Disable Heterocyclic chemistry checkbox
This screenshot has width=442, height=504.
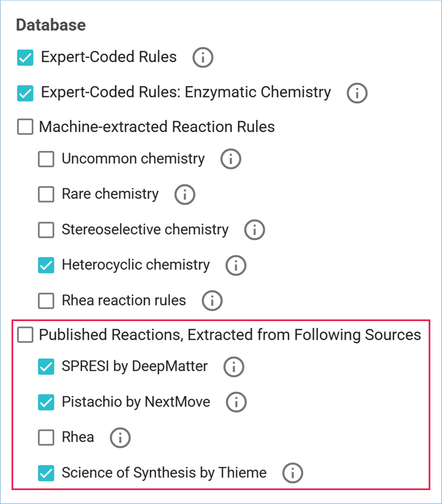[46, 265]
